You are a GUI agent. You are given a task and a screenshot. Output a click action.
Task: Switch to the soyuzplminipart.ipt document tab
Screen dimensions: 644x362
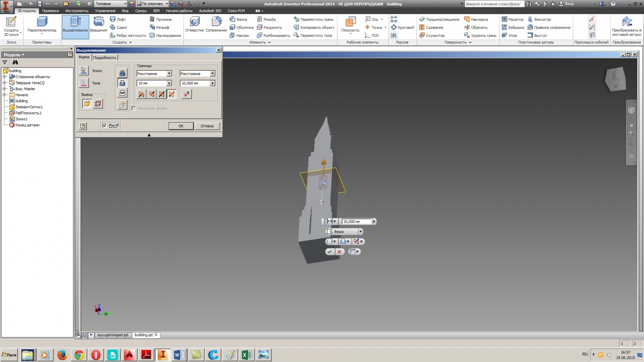click(x=113, y=335)
